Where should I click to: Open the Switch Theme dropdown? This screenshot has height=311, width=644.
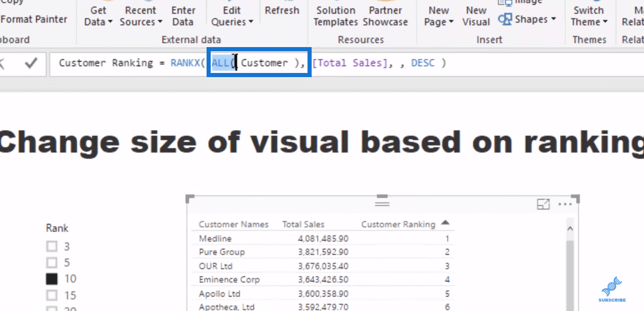(589, 16)
